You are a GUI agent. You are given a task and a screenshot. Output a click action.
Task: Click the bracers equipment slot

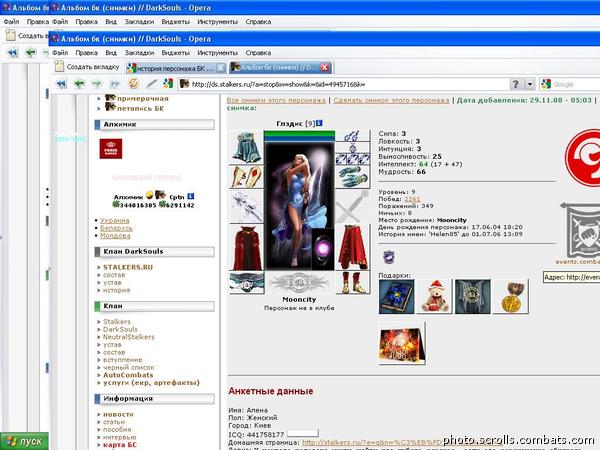pyautogui.click(x=246, y=177)
